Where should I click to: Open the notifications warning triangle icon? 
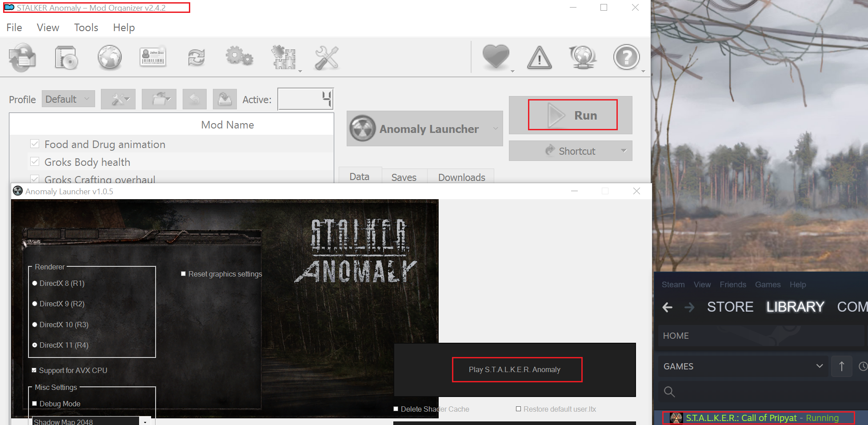(x=540, y=57)
